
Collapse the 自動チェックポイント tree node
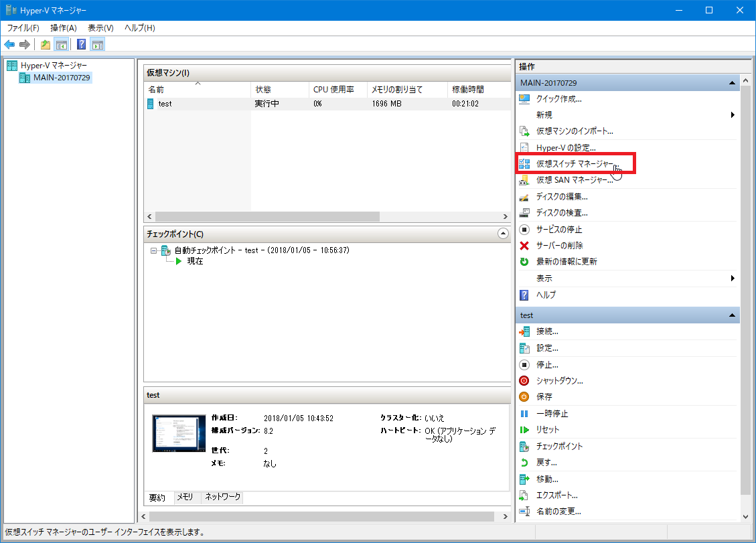tap(153, 250)
